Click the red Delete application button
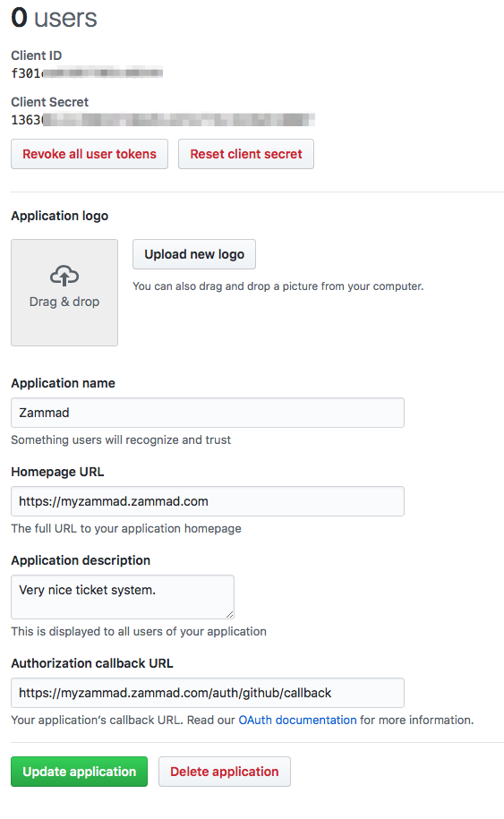This screenshot has height=819, width=504. coord(225,772)
